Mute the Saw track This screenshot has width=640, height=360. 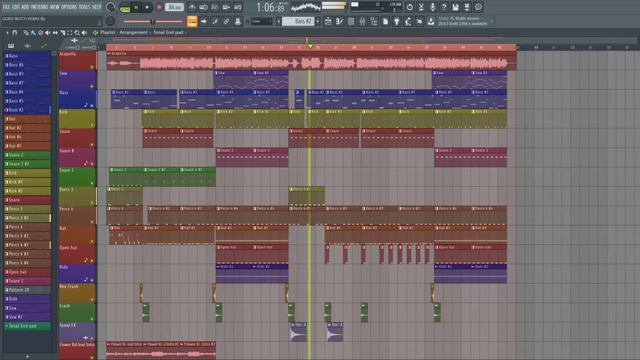[x=92, y=87]
